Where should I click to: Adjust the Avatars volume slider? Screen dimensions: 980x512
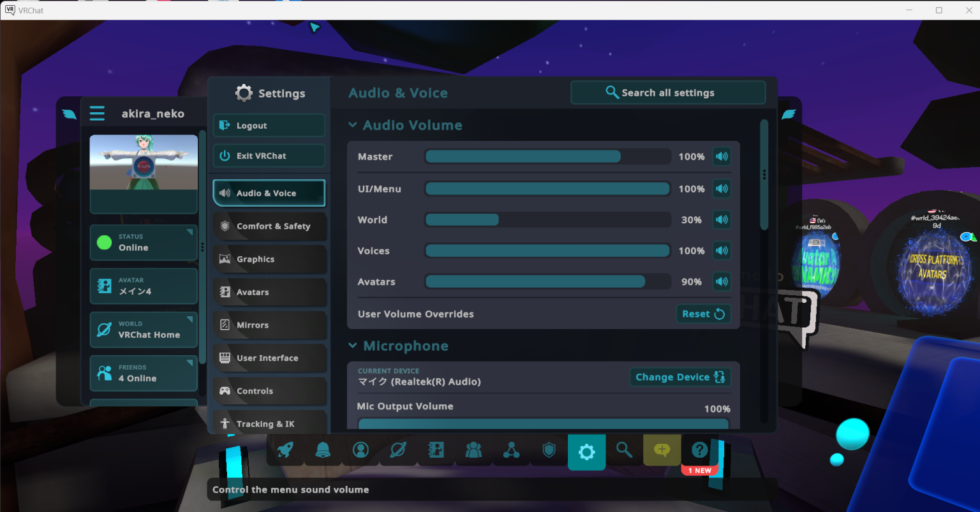(x=547, y=282)
